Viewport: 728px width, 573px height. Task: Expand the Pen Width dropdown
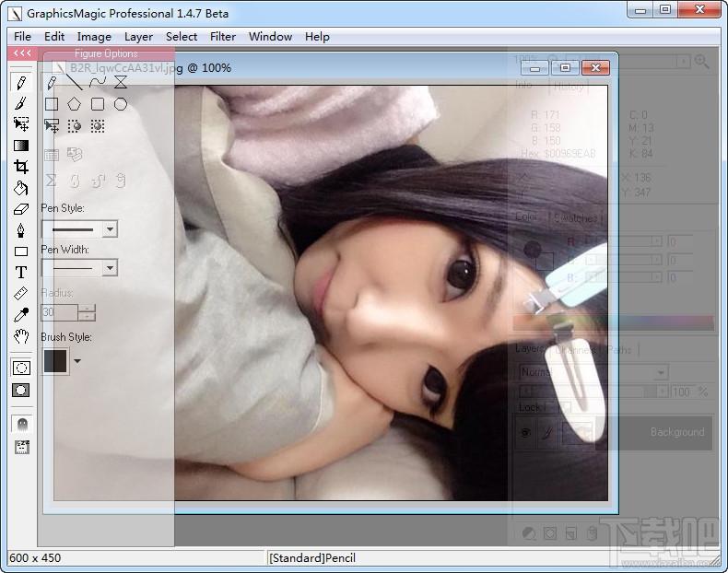[110, 268]
